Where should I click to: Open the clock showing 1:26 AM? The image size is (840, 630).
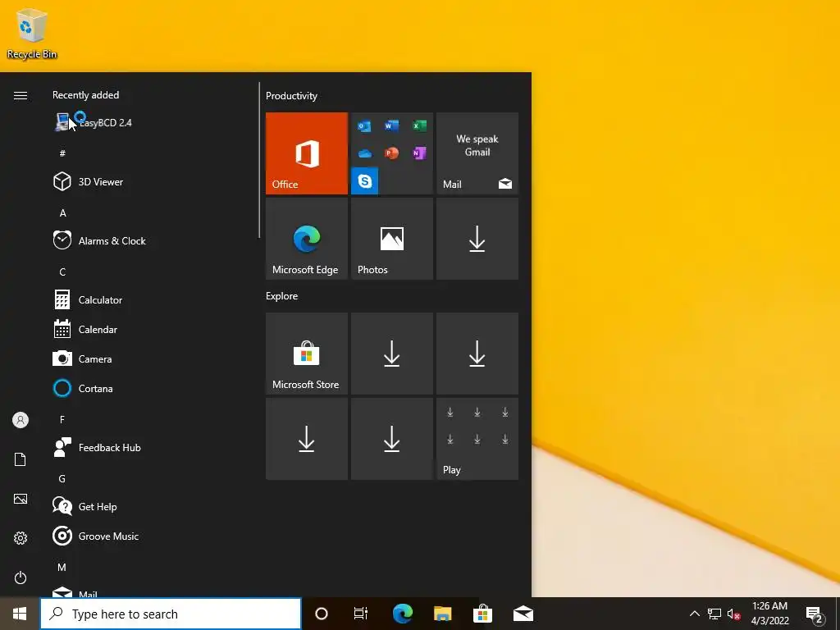[x=769, y=614]
